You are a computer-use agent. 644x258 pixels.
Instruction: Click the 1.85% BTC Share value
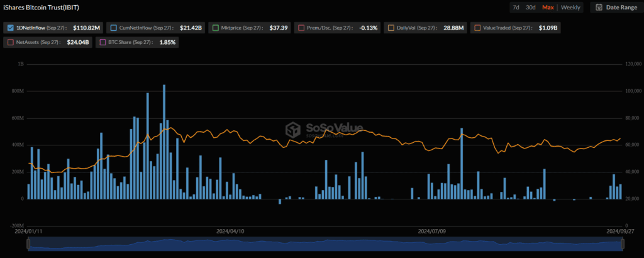[167, 42]
